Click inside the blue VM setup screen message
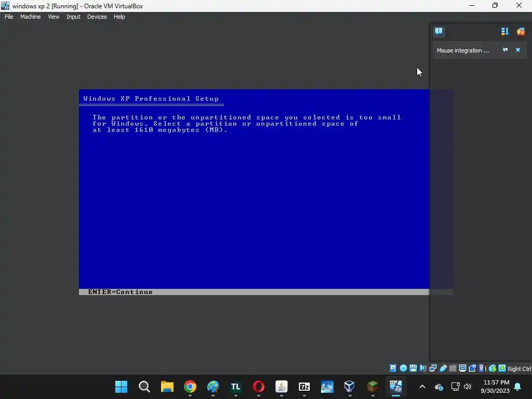This screenshot has width=532, height=399. click(246, 124)
